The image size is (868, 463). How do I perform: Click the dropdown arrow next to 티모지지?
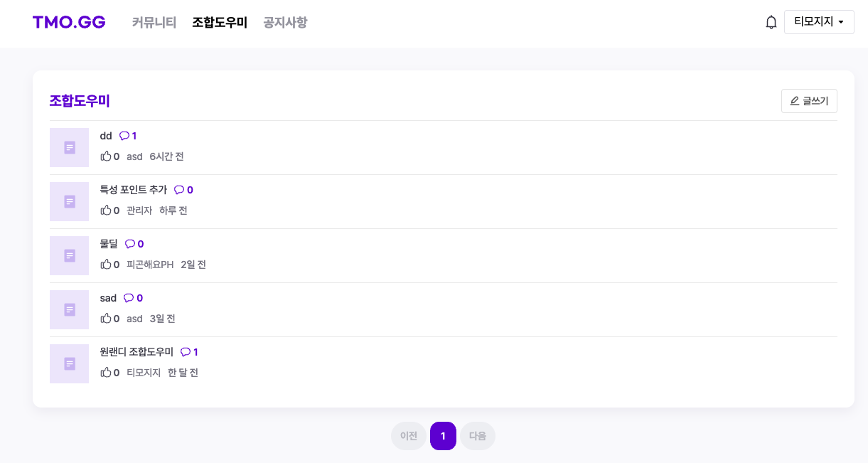pyautogui.click(x=842, y=22)
